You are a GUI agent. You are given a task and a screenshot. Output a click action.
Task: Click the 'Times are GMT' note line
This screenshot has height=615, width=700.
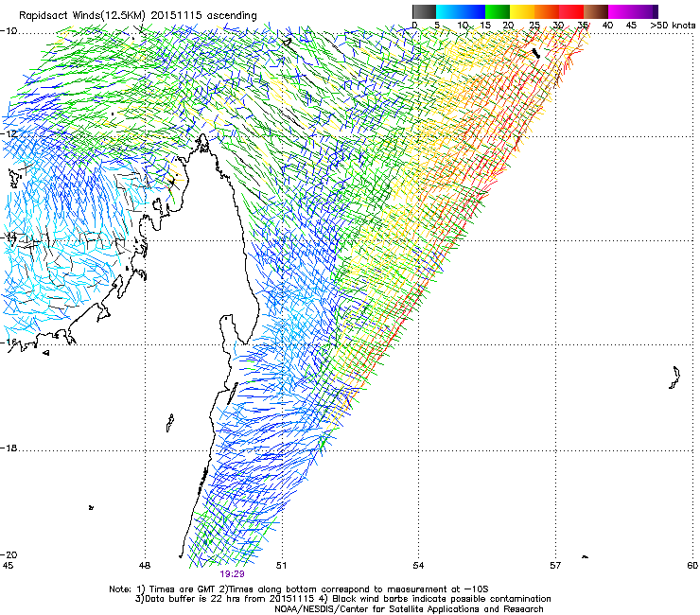click(299, 589)
